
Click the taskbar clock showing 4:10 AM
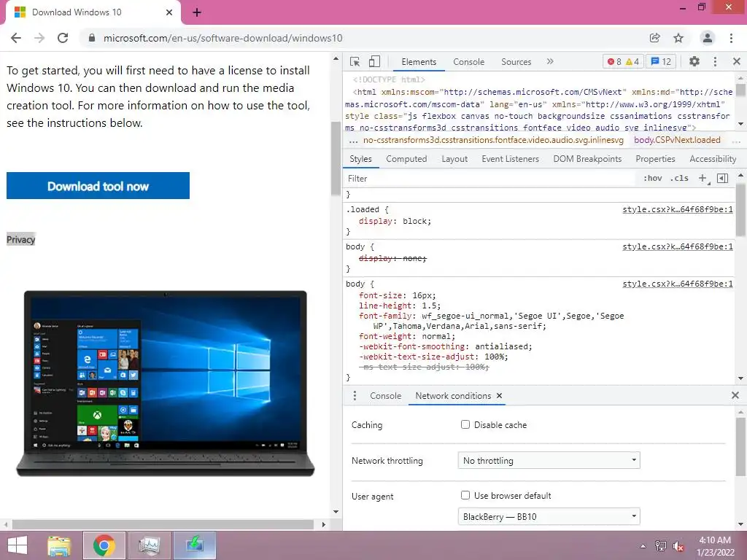(715, 545)
